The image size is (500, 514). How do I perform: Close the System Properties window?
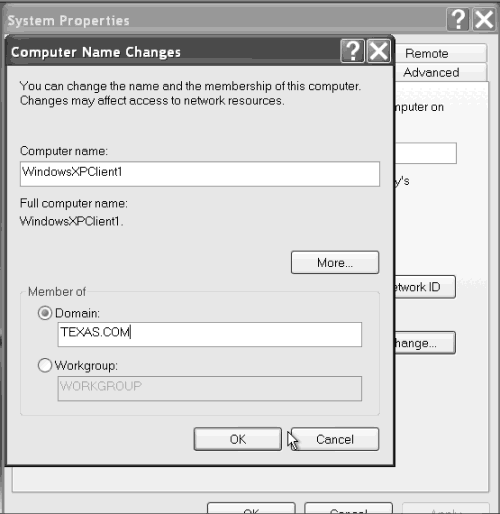[x=484, y=20]
